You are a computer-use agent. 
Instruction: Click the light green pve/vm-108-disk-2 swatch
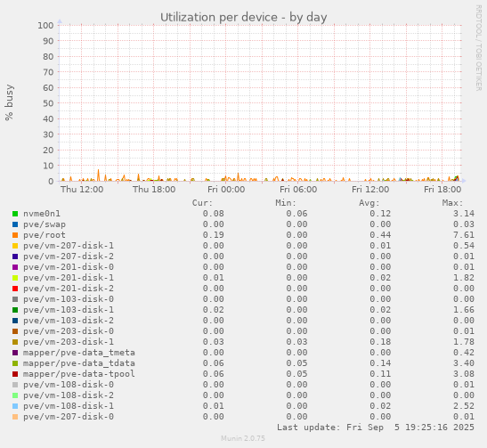click(x=15, y=395)
